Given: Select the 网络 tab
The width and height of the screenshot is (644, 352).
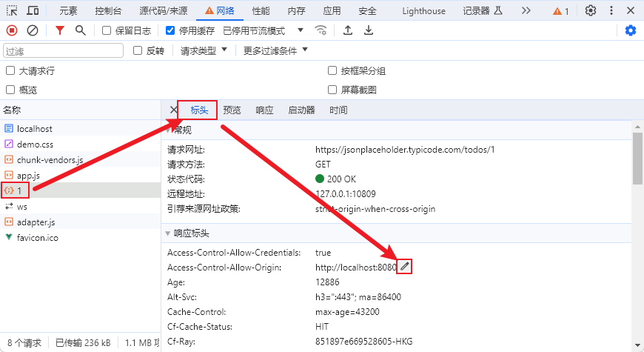Looking at the screenshot, I should (220, 11).
